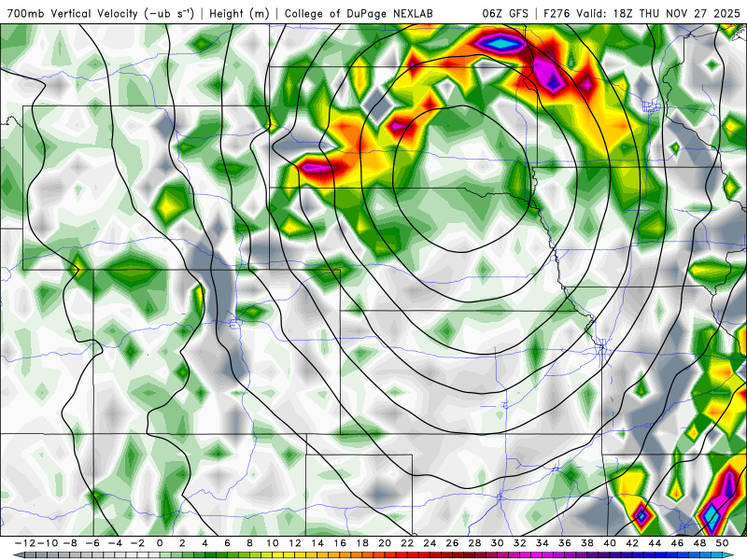The height and width of the screenshot is (560, 747).
Task: Click the legend label 10
Action: (x=273, y=543)
